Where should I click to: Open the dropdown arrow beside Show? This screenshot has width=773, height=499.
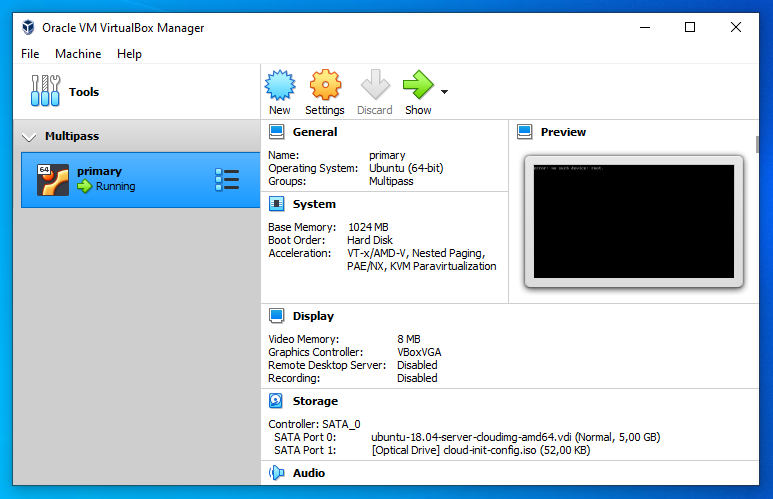click(x=444, y=92)
